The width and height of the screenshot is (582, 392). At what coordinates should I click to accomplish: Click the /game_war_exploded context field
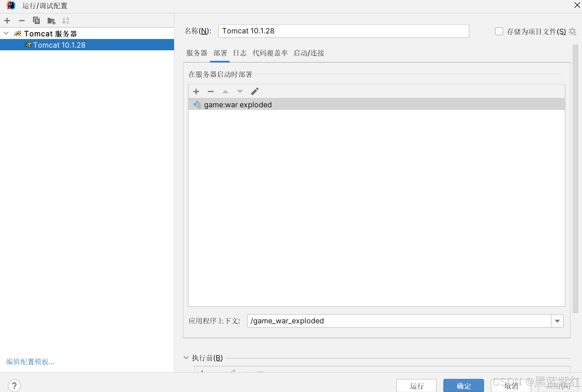(x=399, y=321)
